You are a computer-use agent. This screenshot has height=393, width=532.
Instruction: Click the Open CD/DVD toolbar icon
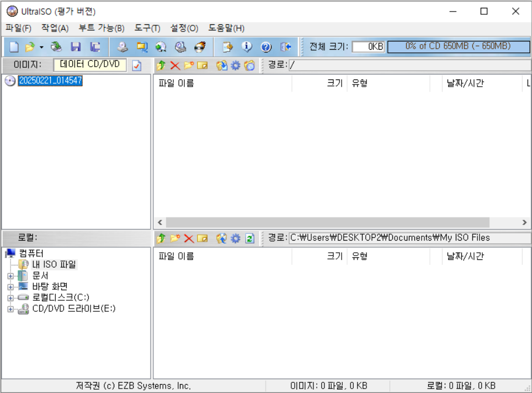pyautogui.click(x=56, y=46)
